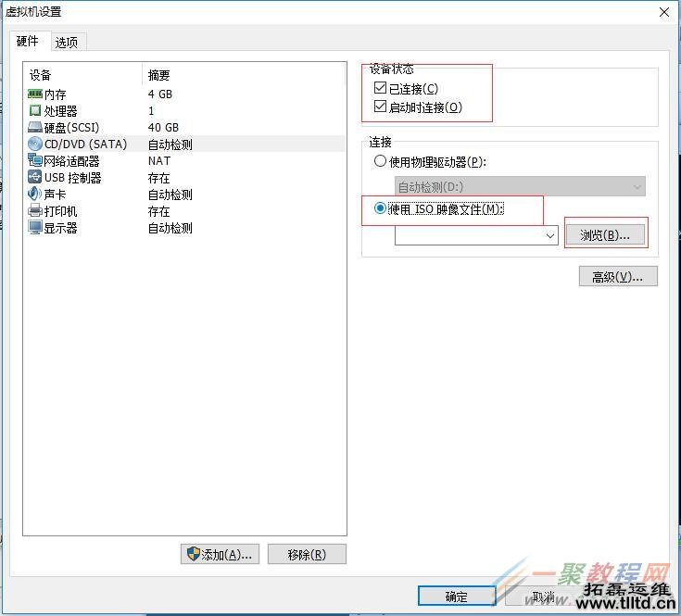The height and width of the screenshot is (616, 681).
Task: Open the disabled 自动检测(D:) drive dropdown
Action: coord(520,187)
